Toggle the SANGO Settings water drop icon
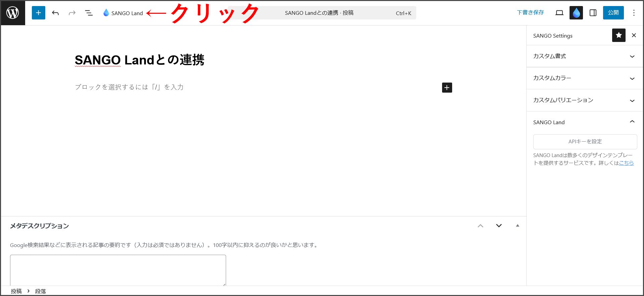 (576, 13)
